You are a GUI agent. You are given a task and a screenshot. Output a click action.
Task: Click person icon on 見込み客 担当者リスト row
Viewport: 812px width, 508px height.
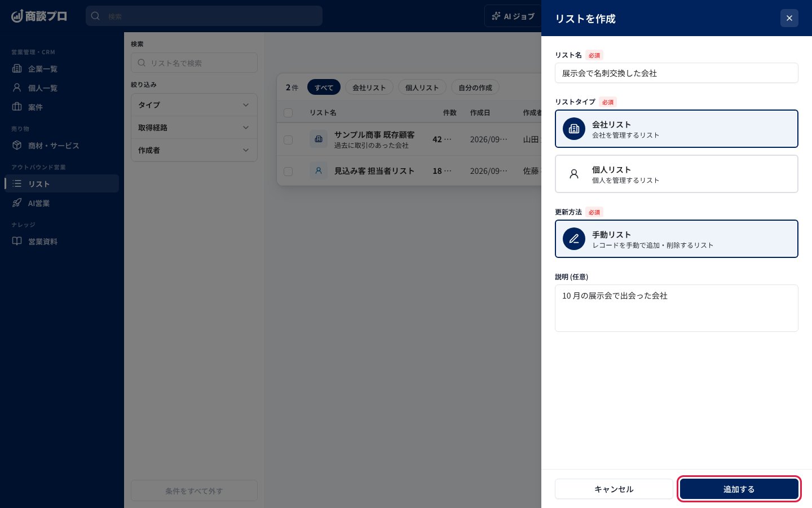tap(319, 170)
